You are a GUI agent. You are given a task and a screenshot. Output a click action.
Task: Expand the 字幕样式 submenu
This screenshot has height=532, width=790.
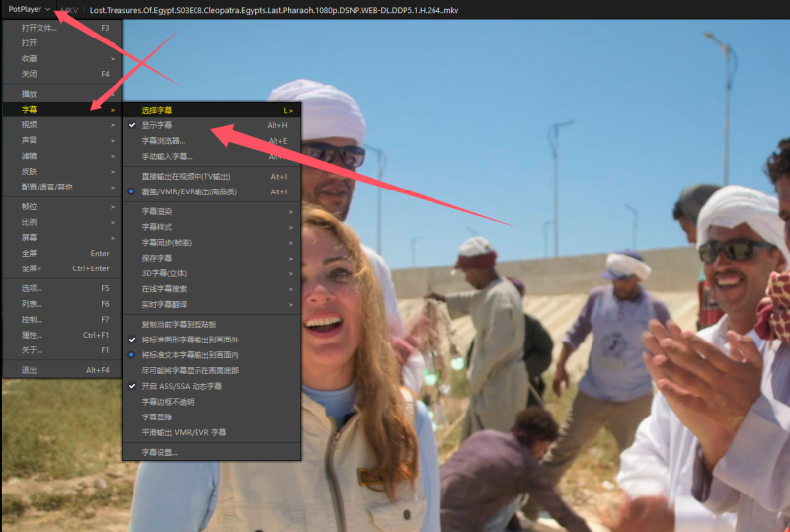point(156,227)
